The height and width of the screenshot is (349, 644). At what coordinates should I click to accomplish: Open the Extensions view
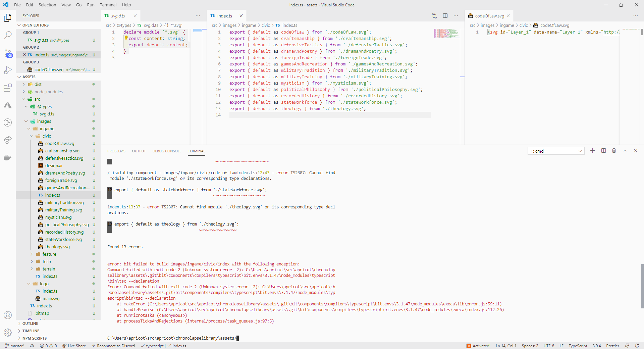tap(8, 88)
